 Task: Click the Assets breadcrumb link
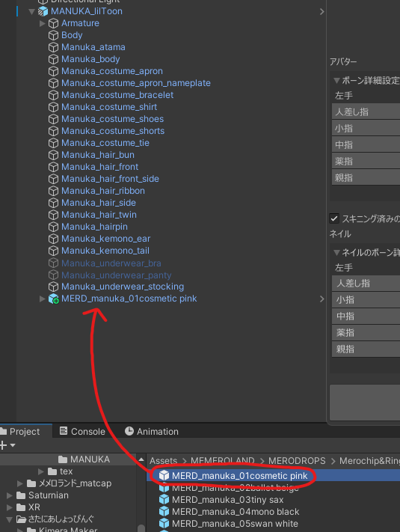164,460
